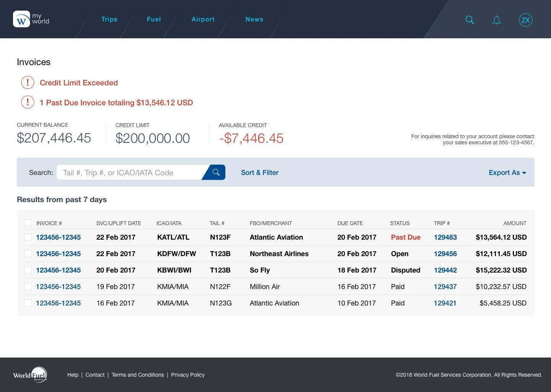Sort by STATUS column header
Image resolution: width=551 pixels, height=392 pixels.
click(400, 223)
